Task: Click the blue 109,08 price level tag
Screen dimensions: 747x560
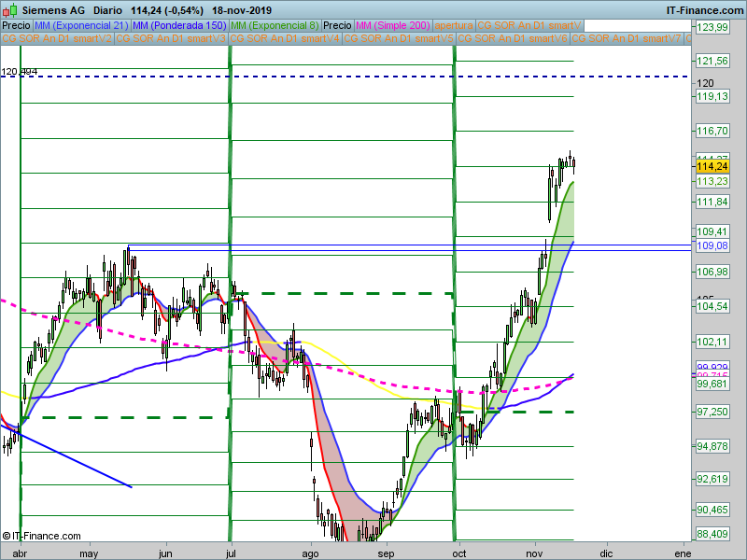Action: (x=712, y=245)
